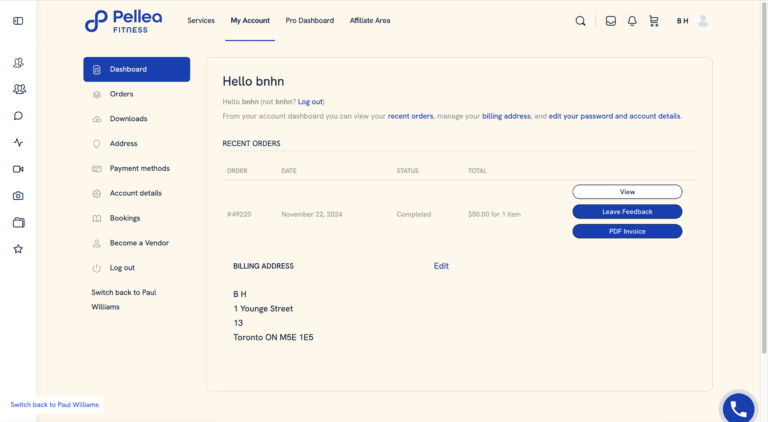The image size is (768, 422).
Task: Click order number #49220
Action: [x=239, y=214]
